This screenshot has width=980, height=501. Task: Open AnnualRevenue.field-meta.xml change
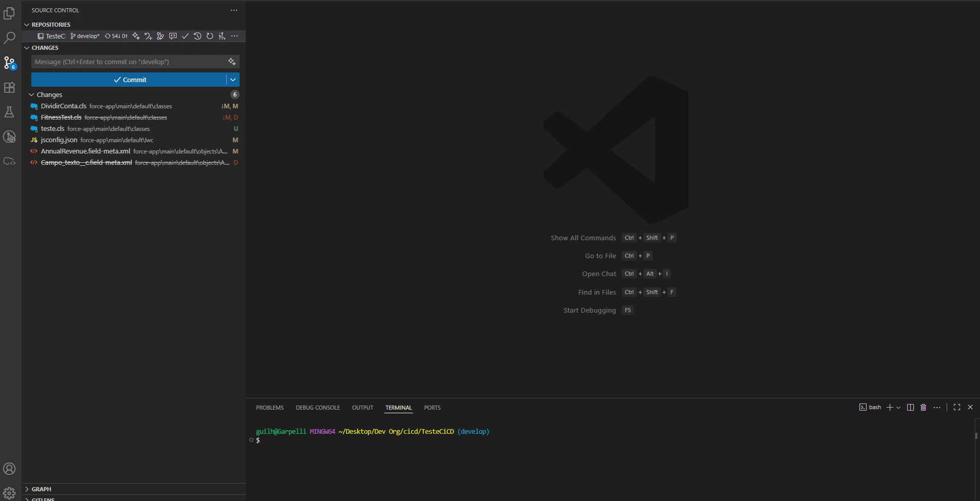[x=133, y=151]
